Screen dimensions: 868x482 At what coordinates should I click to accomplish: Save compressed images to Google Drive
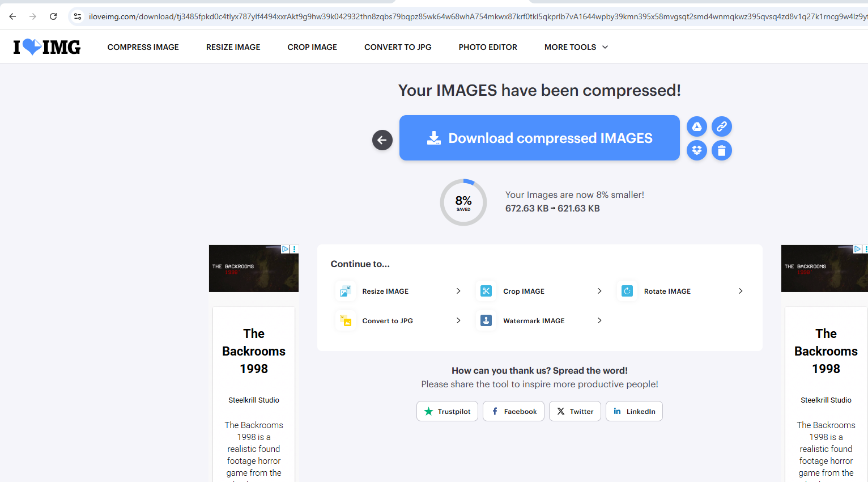696,126
